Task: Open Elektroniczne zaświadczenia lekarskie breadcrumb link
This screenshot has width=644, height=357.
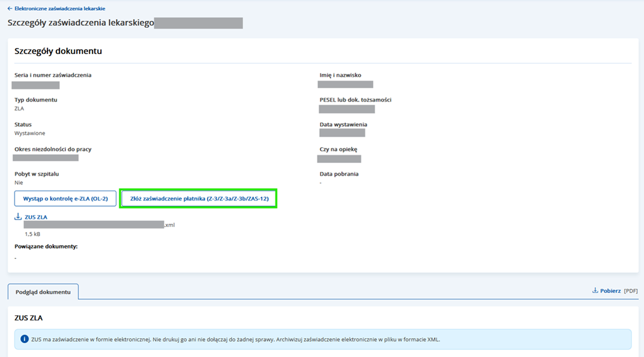Action: click(x=60, y=9)
